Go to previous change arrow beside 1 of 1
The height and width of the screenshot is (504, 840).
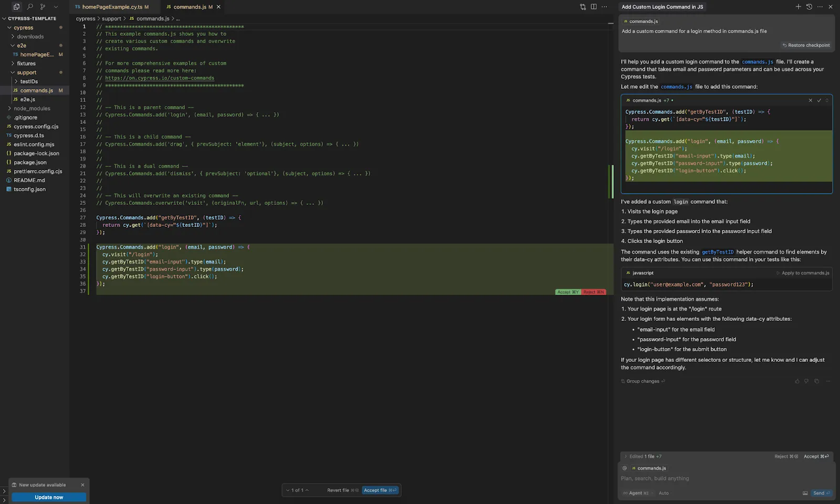[x=307, y=490]
